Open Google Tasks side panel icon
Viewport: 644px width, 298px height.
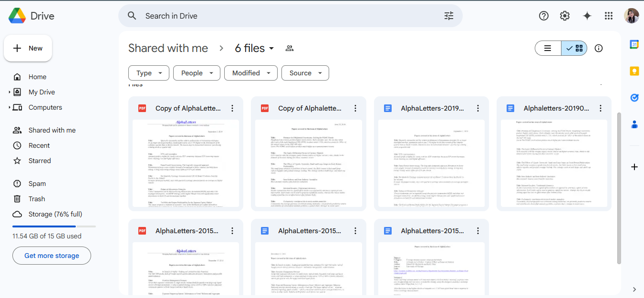pyautogui.click(x=634, y=98)
